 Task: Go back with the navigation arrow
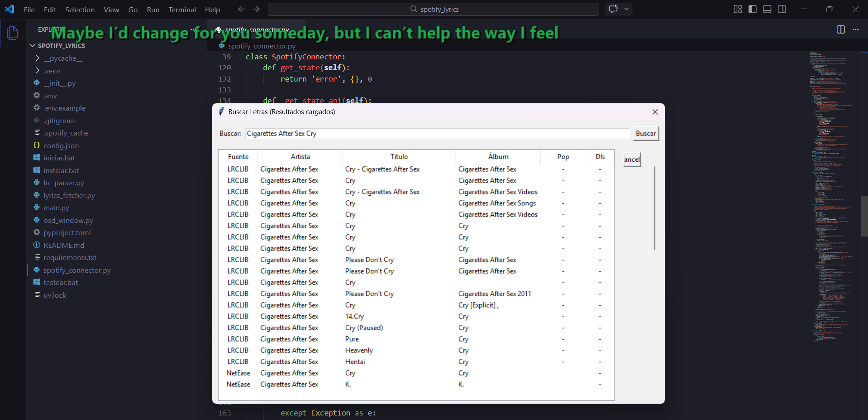pyautogui.click(x=241, y=9)
